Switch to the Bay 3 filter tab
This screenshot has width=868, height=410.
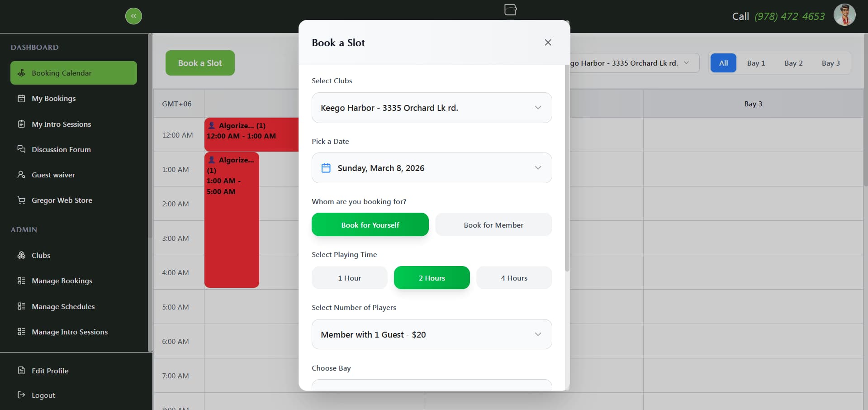tap(831, 63)
